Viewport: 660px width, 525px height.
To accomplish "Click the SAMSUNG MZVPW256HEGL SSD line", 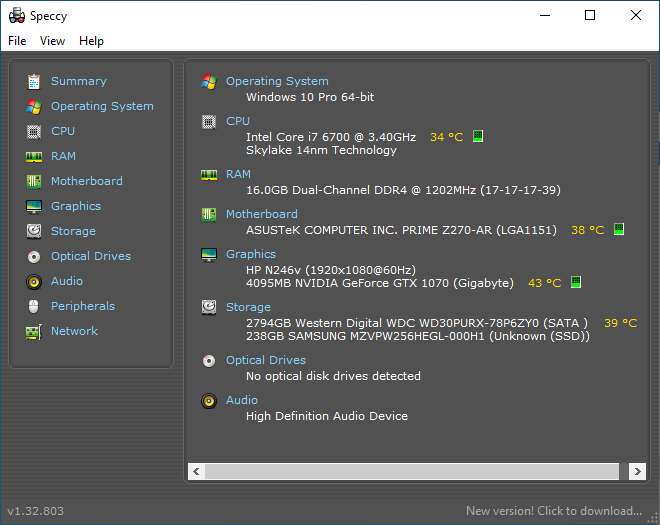I will (418, 336).
